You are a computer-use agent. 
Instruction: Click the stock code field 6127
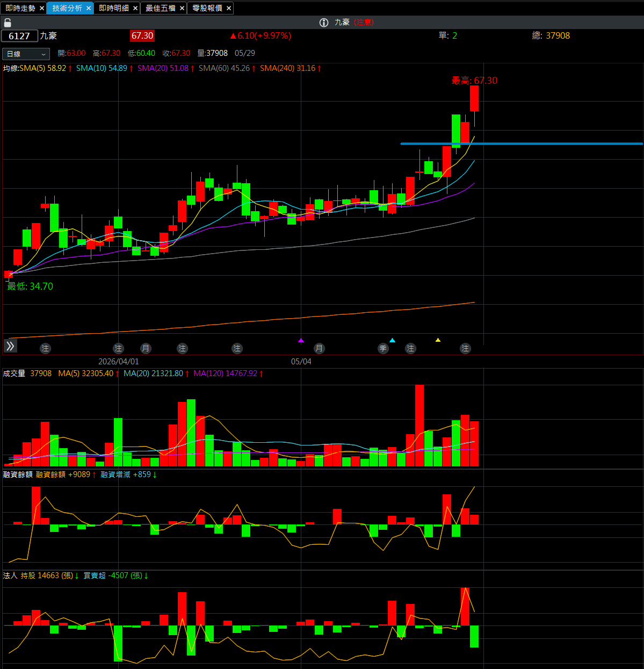click(19, 36)
